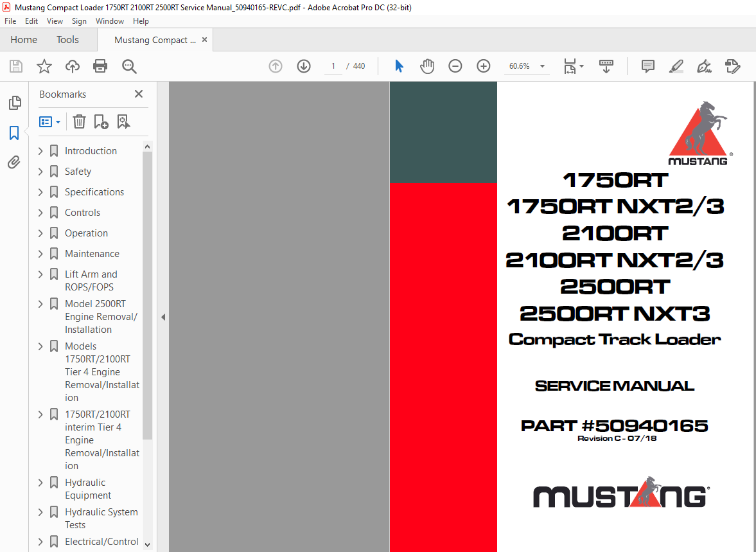
Task: Zoom out with the minus icon
Action: coord(455,66)
